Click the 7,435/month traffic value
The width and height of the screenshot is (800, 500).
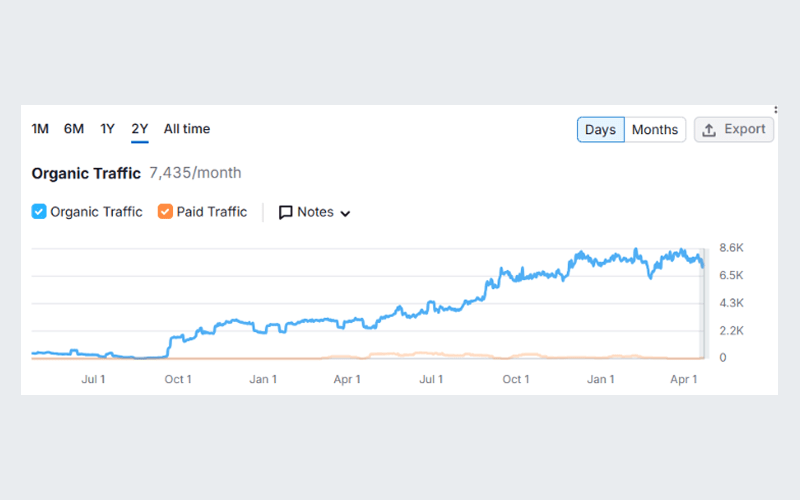pos(195,173)
